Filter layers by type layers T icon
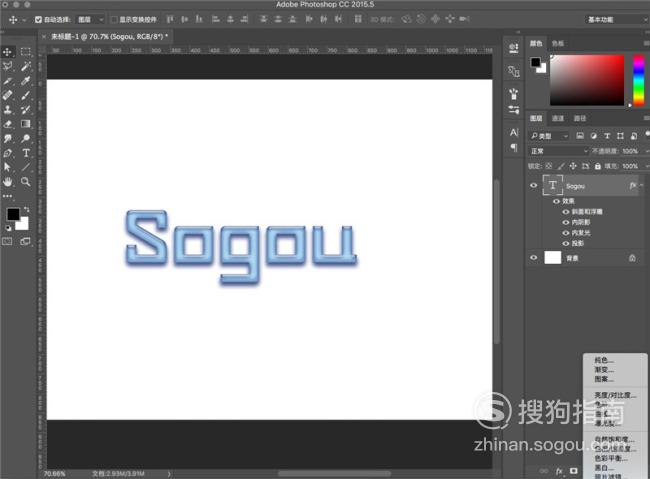 tap(607, 136)
